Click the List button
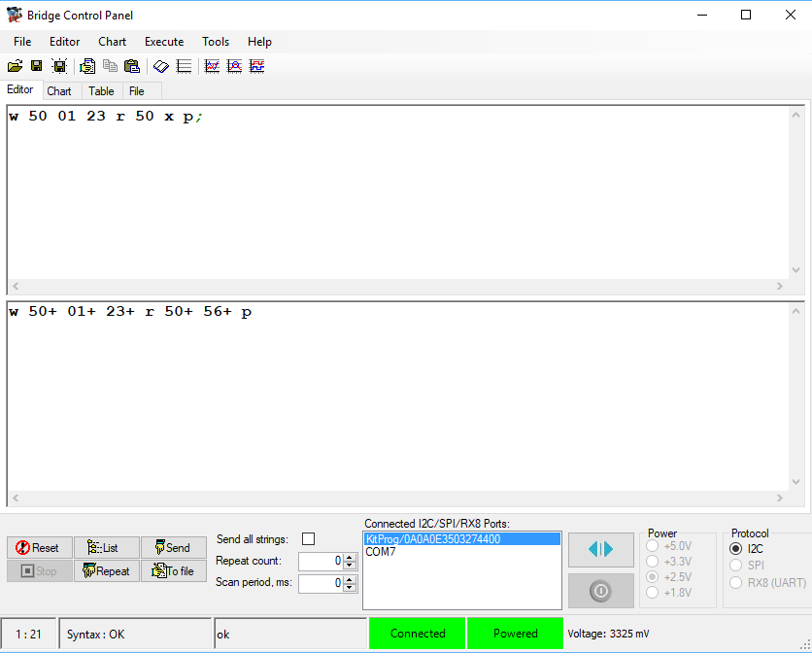 [107, 548]
